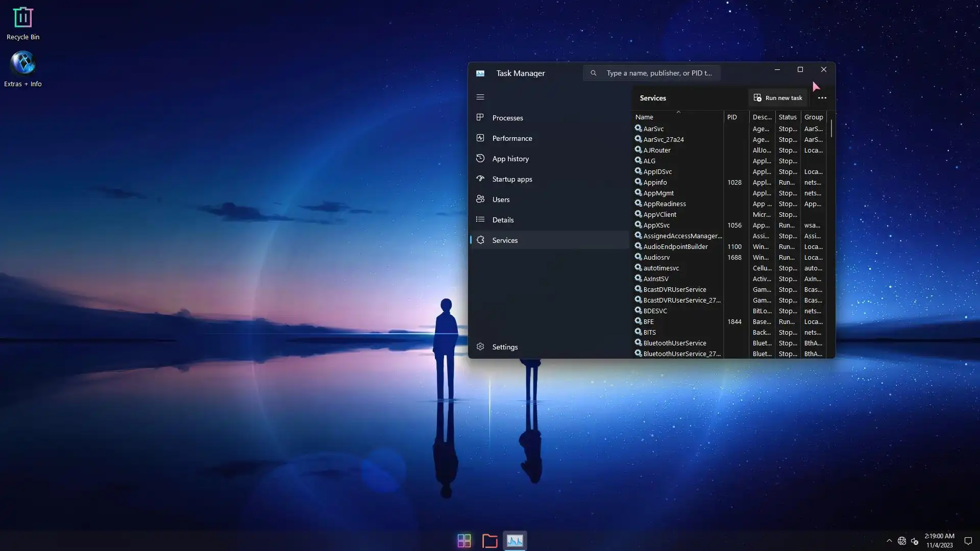Image resolution: width=980 pixels, height=551 pixels.
Task: Sort by PID column header
Action: click(732, 117)
